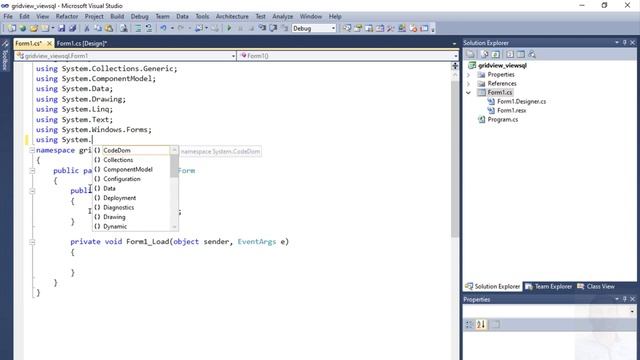Screen dimensions: 640x360
Task: Toggle Alphabetical sort in Properties panel
Action: point(481,324)
